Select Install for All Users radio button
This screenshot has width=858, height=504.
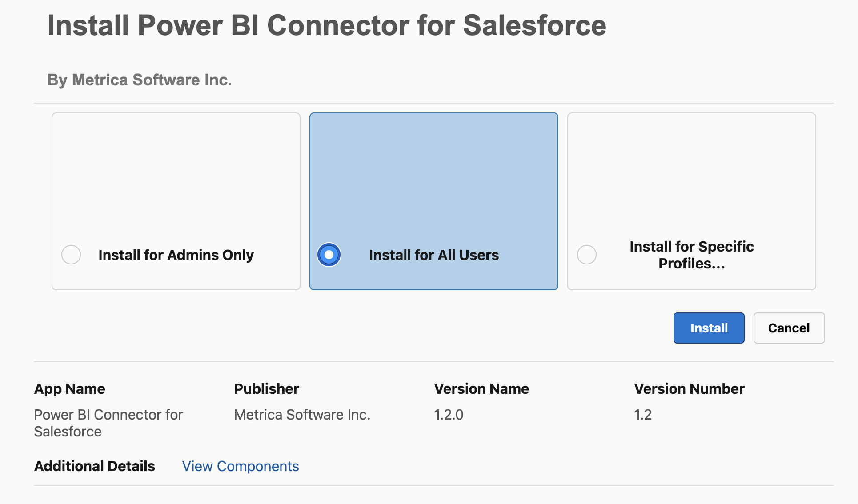tap(329, 255)
